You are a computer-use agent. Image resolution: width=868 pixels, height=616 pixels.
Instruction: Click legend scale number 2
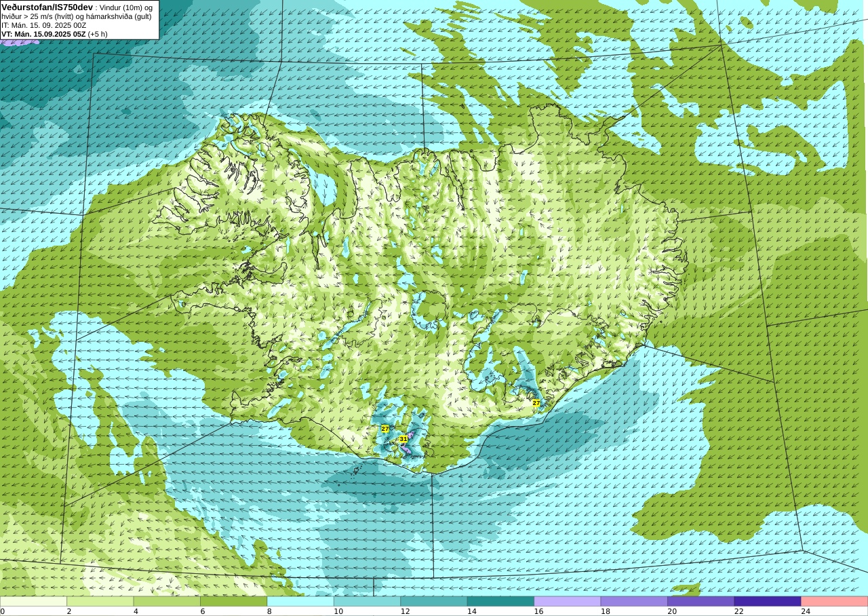[68, 611]
